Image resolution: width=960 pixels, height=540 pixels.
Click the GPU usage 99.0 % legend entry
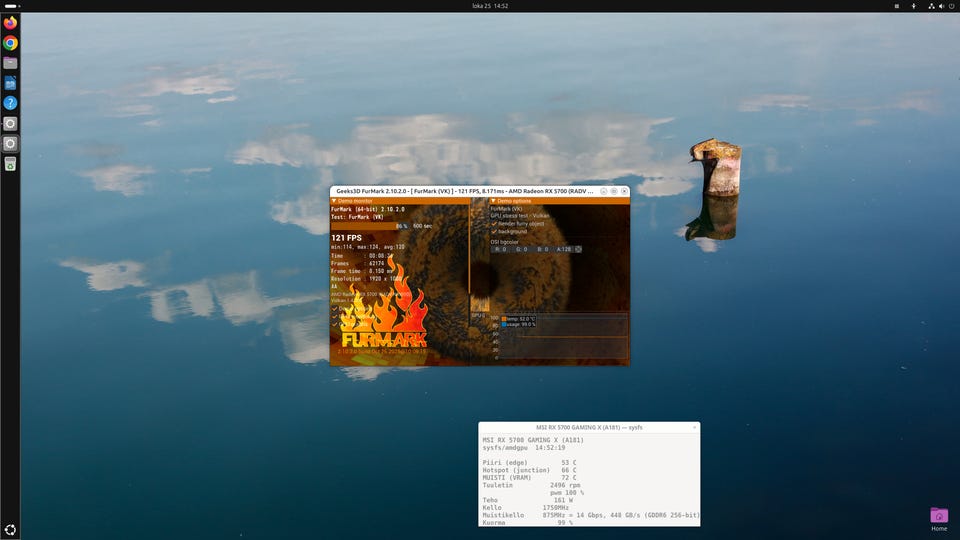pyautogui.click(x=519, y=324)
